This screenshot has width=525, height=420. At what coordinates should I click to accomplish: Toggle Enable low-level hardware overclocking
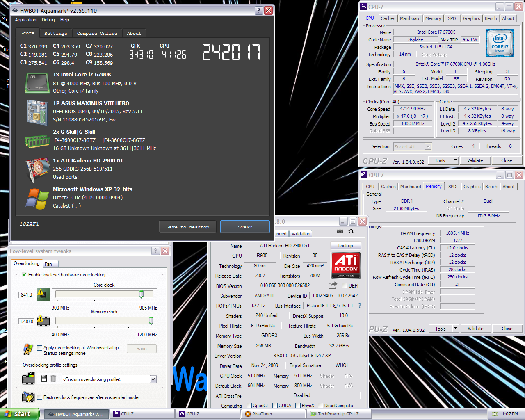tap(24, 275)
